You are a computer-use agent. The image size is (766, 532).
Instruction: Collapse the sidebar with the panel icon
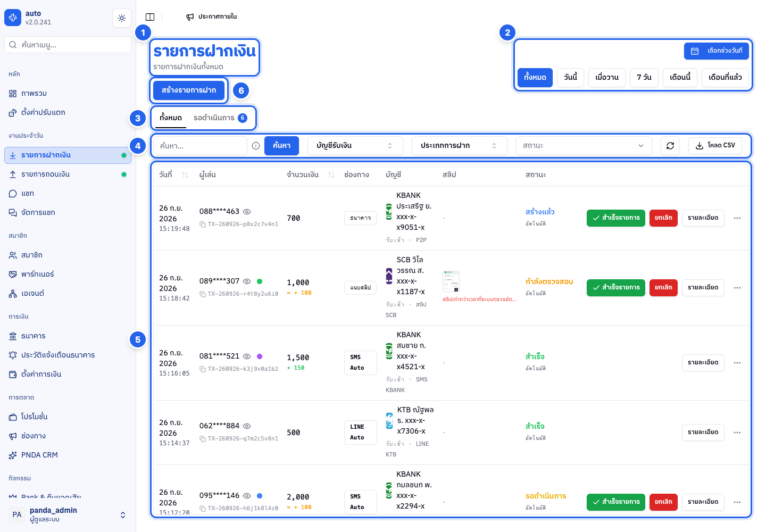tap(150, 17)
